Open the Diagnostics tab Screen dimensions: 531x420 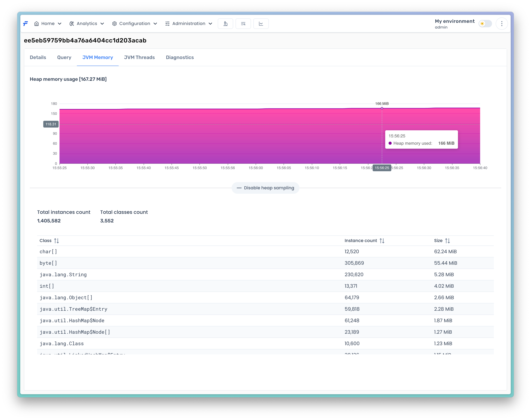click(x=180, y=57)
